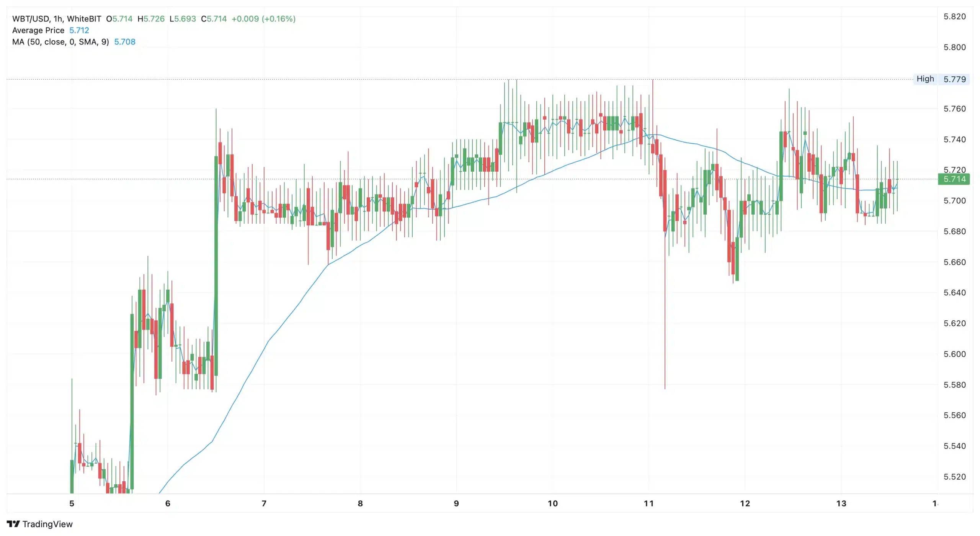This screenshot has width=980, height=536.
Task: Click the 5.740 price axis label
Action: point(955,139)
